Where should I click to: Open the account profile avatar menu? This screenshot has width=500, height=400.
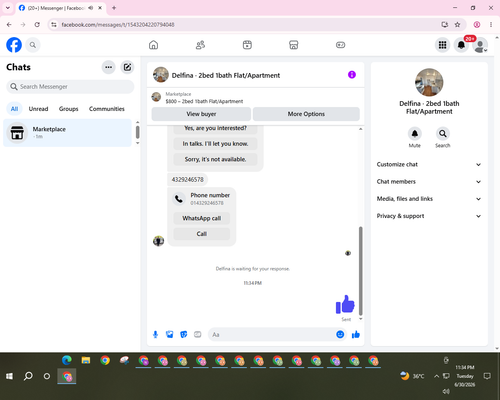click(x=480, y=45)
